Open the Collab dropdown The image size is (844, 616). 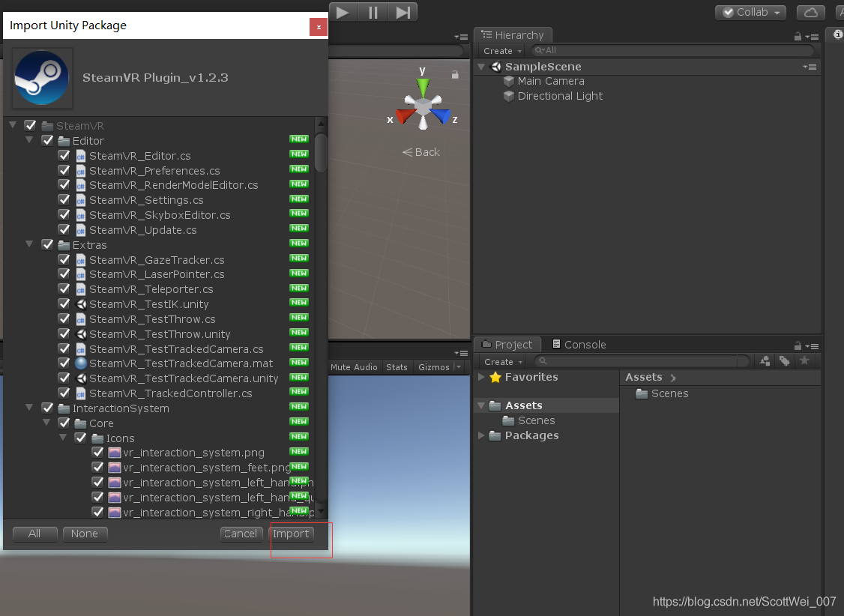click(x=750, y=13)
